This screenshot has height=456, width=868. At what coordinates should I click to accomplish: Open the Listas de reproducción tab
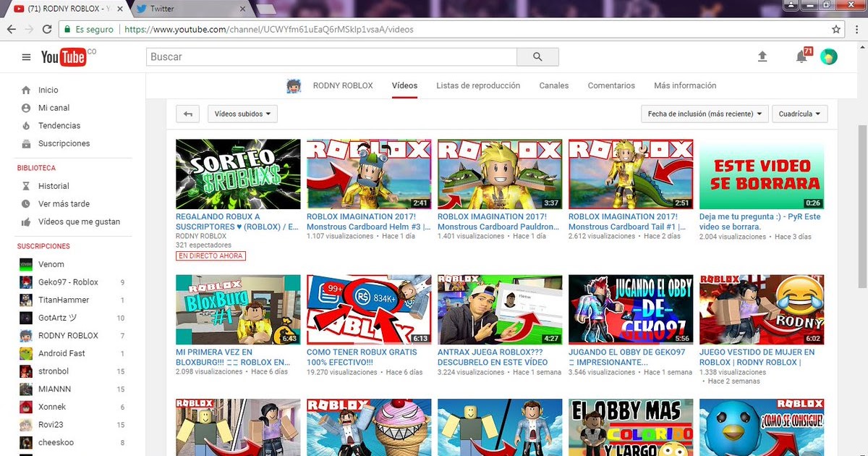coord(478,85)
